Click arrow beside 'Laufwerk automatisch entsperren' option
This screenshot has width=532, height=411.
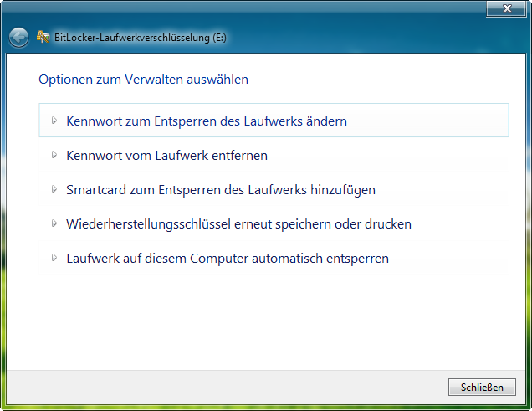(x=54, y=258)
